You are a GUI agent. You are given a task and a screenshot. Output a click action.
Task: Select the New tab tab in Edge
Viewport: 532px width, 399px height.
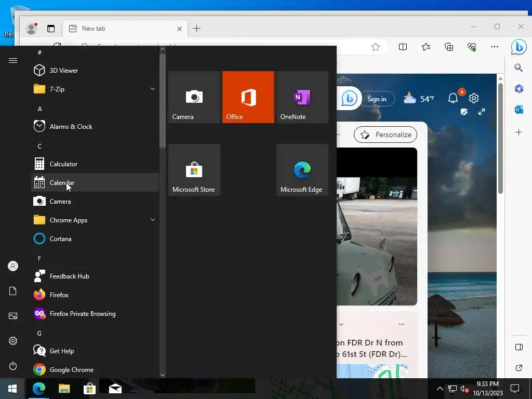[125, 29]
